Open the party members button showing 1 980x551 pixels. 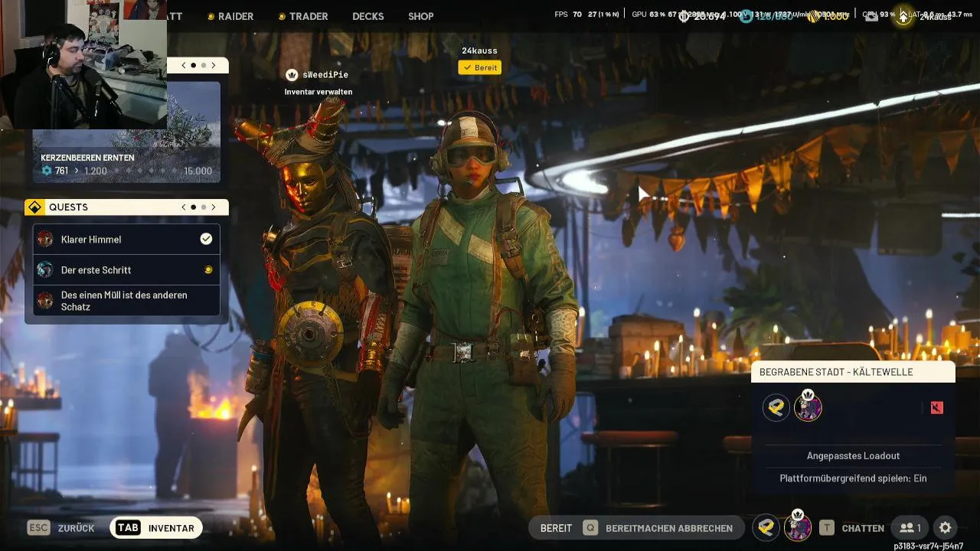click(910, 528)
